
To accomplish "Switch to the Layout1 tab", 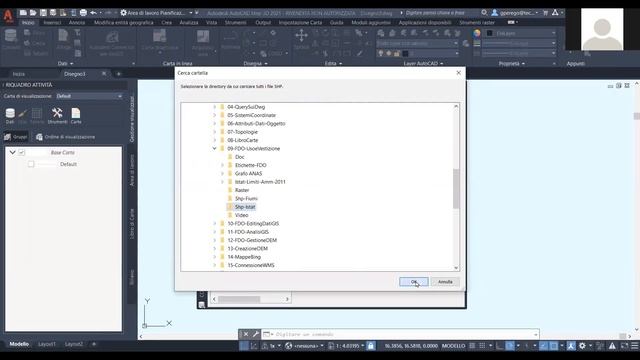I will coord(47,344).
